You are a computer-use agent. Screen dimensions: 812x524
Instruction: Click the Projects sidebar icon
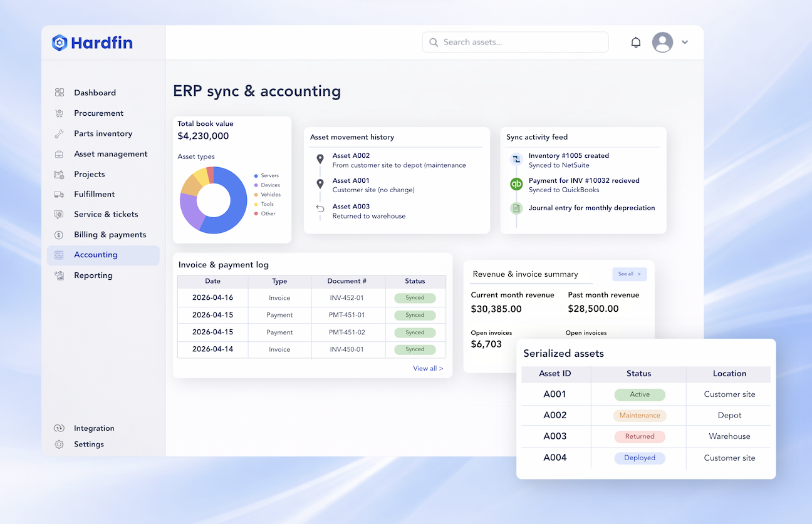tap(60, 174)
